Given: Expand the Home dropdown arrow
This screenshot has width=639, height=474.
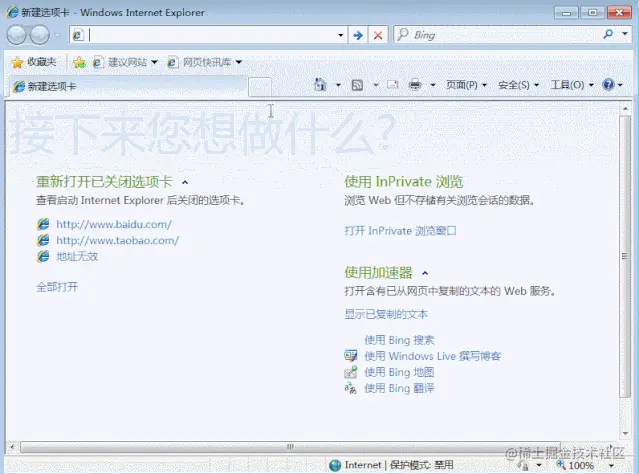Looking at the screenshot, I should coord(338,85).
